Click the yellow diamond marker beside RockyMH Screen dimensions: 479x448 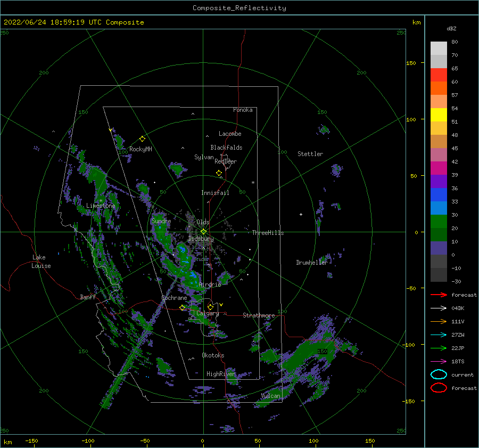coord(142,139)
